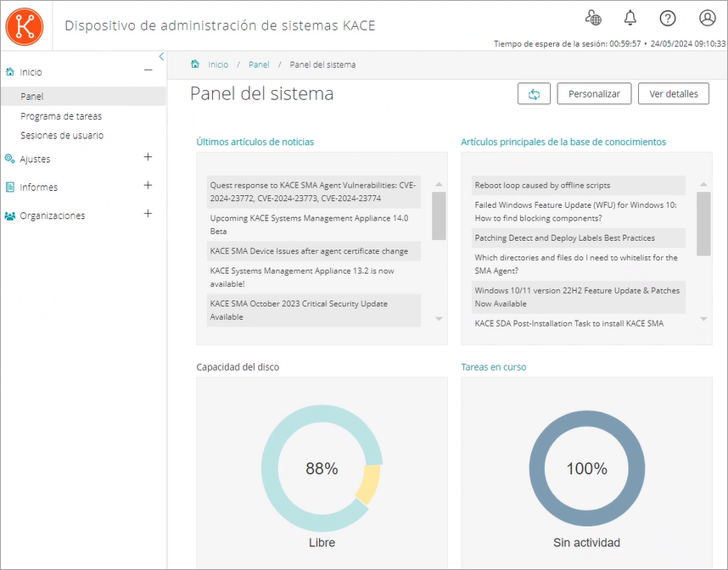This screenshot has height=570, width=728.
Task: Click the Ver detalles button
Action: point(673,94)
